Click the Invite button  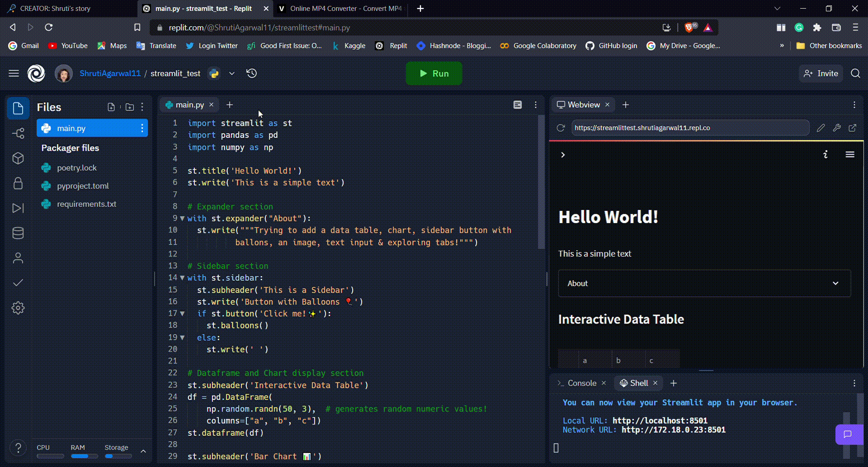click(821, 73)
